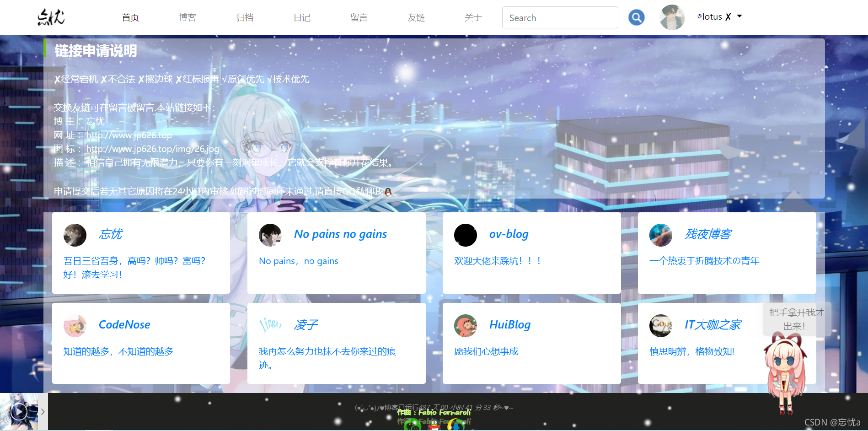Click the 链接申请说明 heading
The width and height of the screenshot is (868, 431).
(96, 51)
